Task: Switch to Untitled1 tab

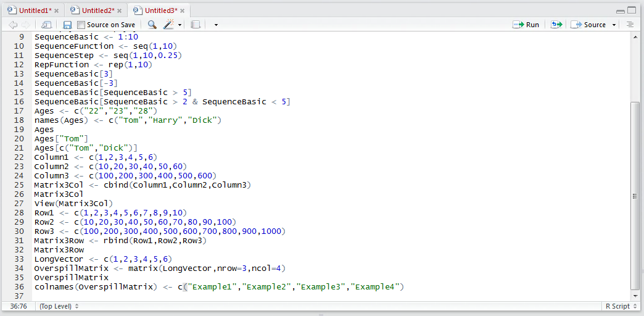Action: coord(31,10)
